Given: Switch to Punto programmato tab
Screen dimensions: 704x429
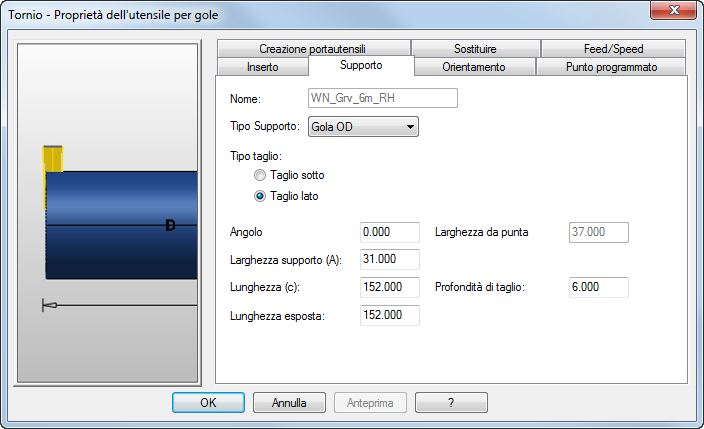Looking at the screenshot, I should click(x=611, y=67).
